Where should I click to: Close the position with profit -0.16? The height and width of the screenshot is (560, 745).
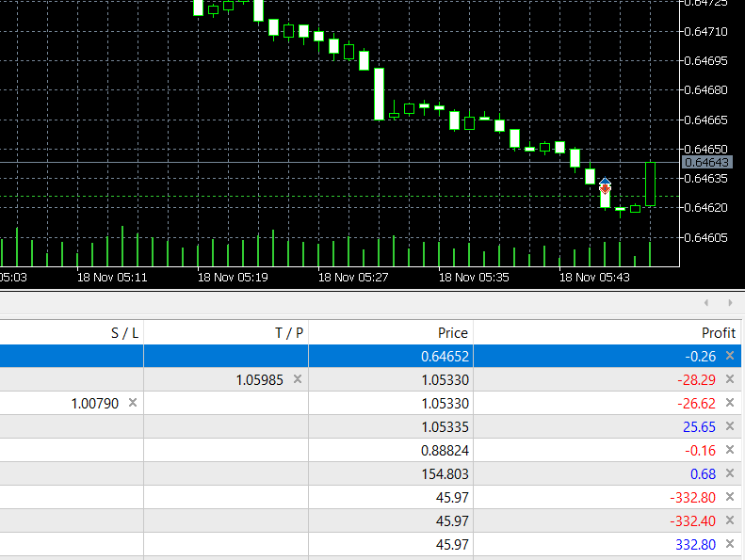[730, 449]
